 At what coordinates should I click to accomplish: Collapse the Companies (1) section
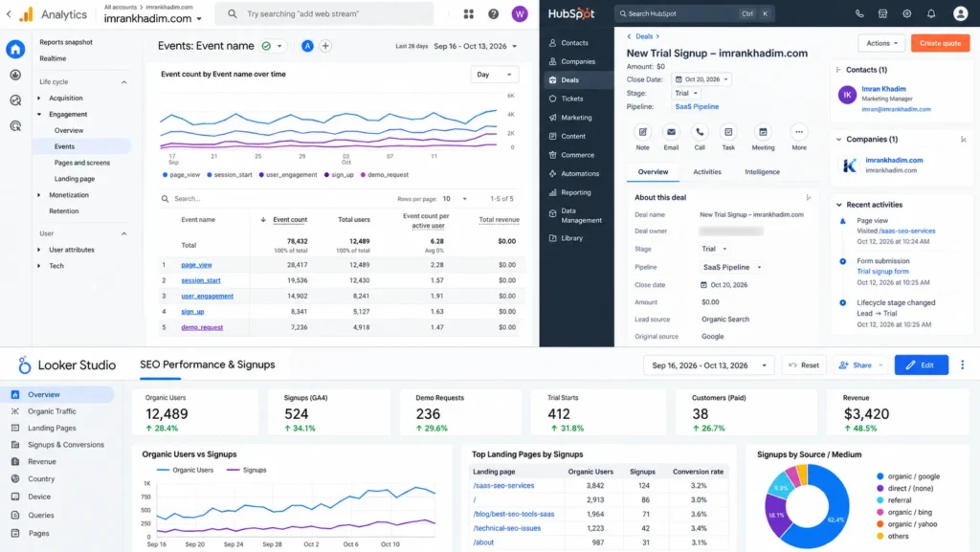pos(839,140)
